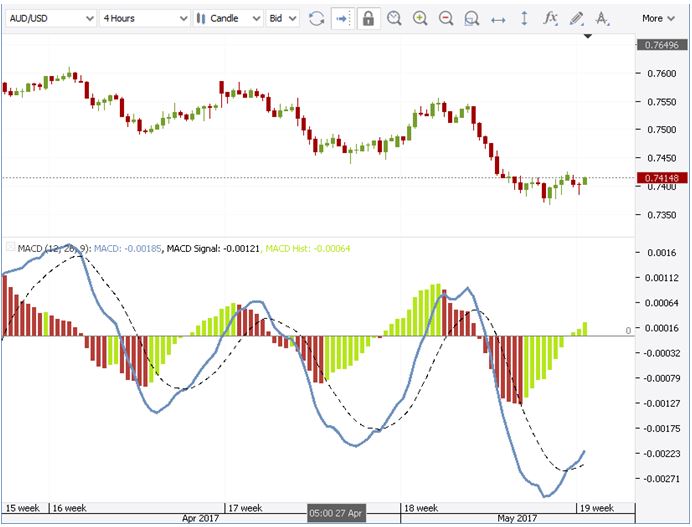692x527 pixels.
Task: Click the 19 week label on time axis
Action: [596, 508]
